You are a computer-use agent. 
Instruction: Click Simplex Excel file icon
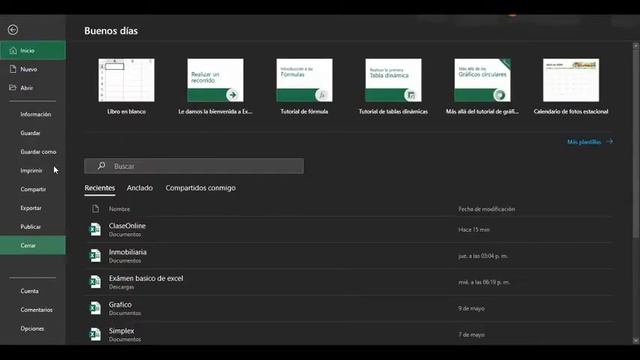[x=95, y=334]
